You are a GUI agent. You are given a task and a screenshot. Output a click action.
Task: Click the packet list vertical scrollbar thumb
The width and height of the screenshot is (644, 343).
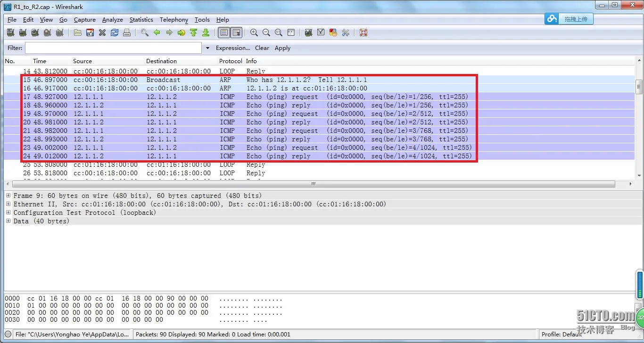[639, 87]
